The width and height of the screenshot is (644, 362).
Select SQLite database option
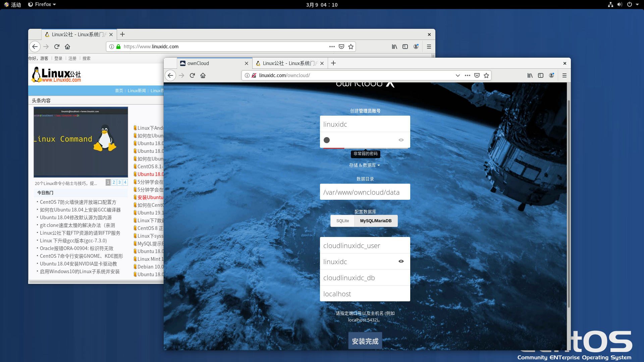[342, 221]
